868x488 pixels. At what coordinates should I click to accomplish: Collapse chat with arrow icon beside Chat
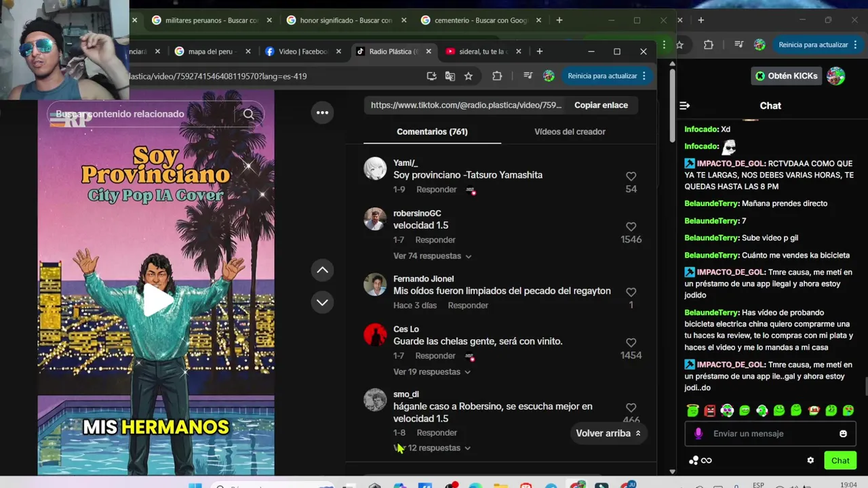(684, 106)
